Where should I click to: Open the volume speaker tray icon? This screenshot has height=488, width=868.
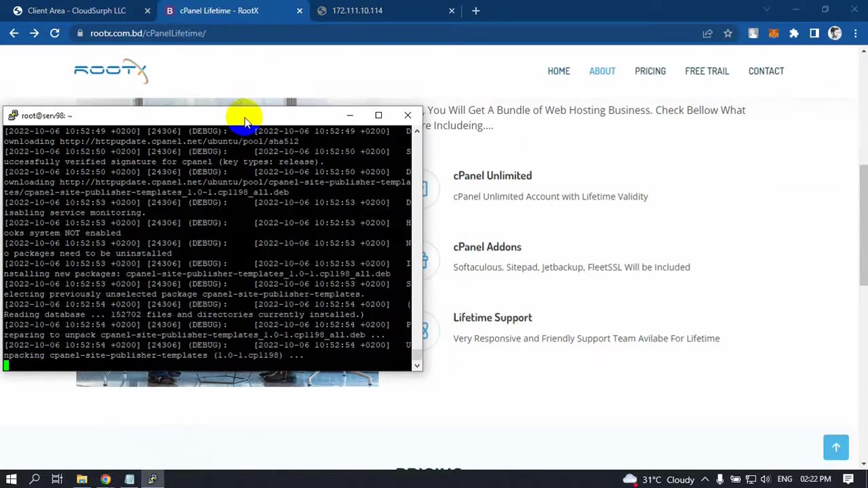[766, 479]
